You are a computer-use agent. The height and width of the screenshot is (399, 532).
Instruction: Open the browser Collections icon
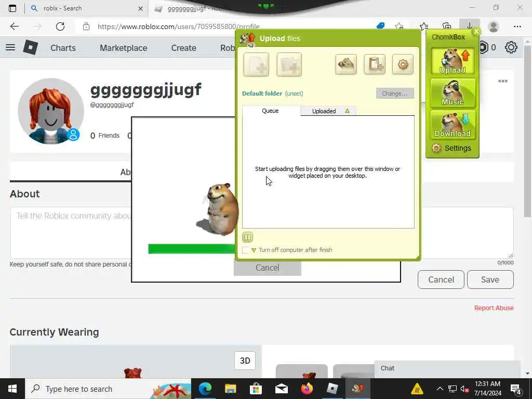click(x=447, y=26)
